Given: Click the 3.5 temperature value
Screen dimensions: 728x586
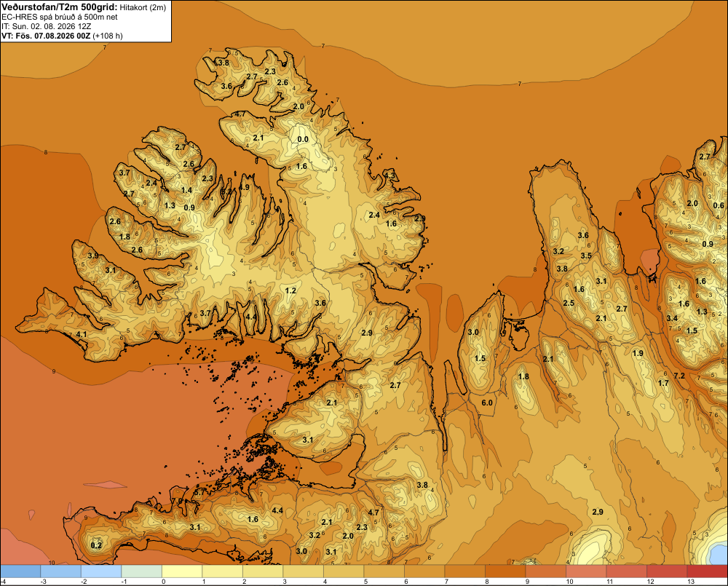Looking at the screenshot, I should pyautogui.click(x=586, y=256).
